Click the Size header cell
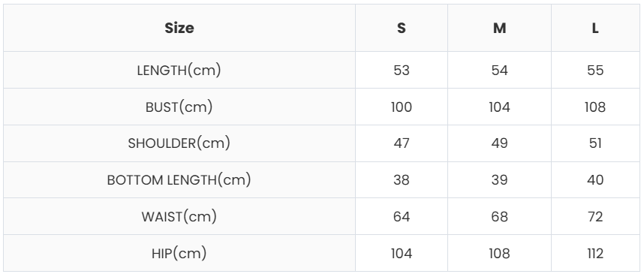 tap(179, 28)
